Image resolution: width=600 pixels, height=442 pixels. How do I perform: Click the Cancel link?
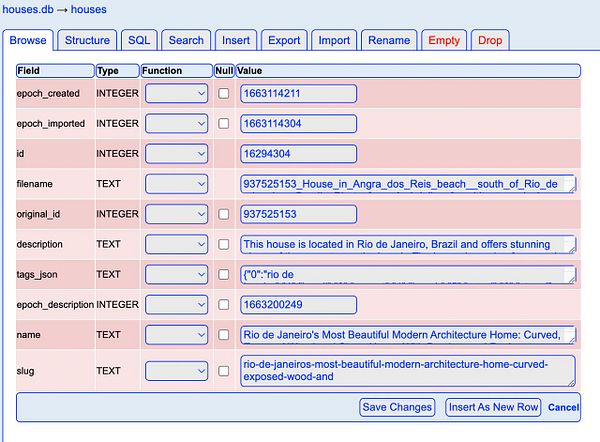[563, 408]
